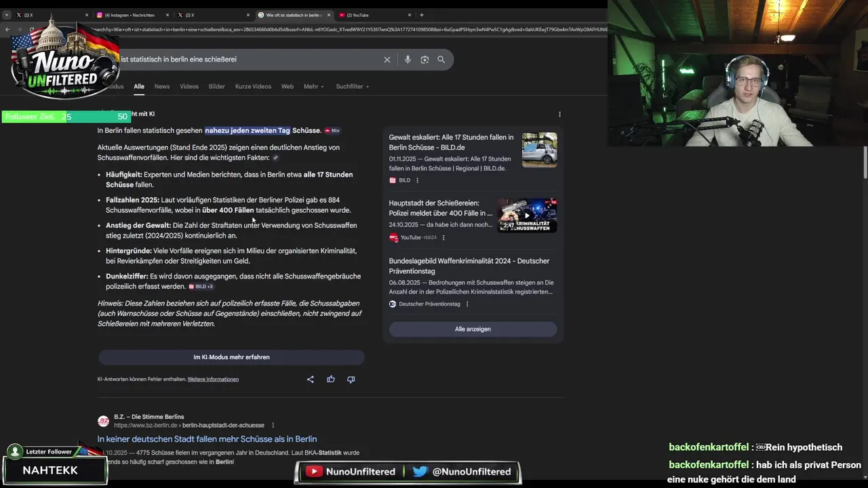
Task: Select the 'Alle' search tab
Action: click(x=139, y=87)
